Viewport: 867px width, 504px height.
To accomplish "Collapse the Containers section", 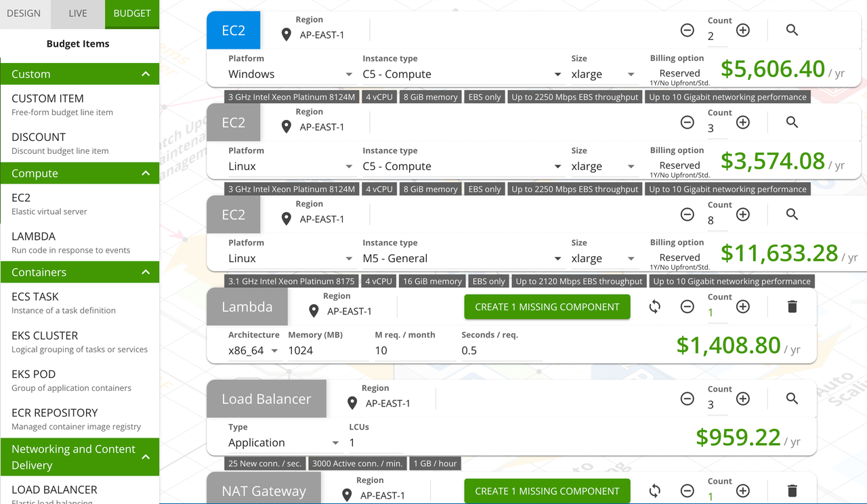I will click(79, 272).
